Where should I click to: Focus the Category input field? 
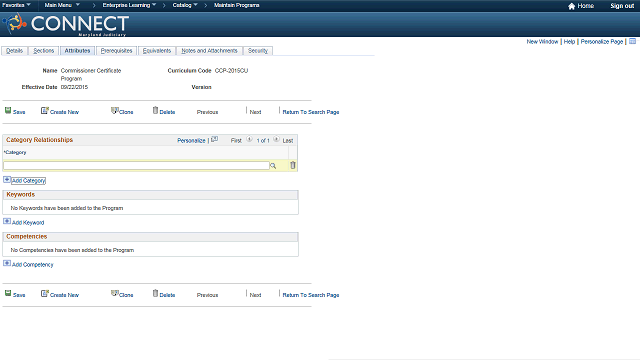[136, 165]
